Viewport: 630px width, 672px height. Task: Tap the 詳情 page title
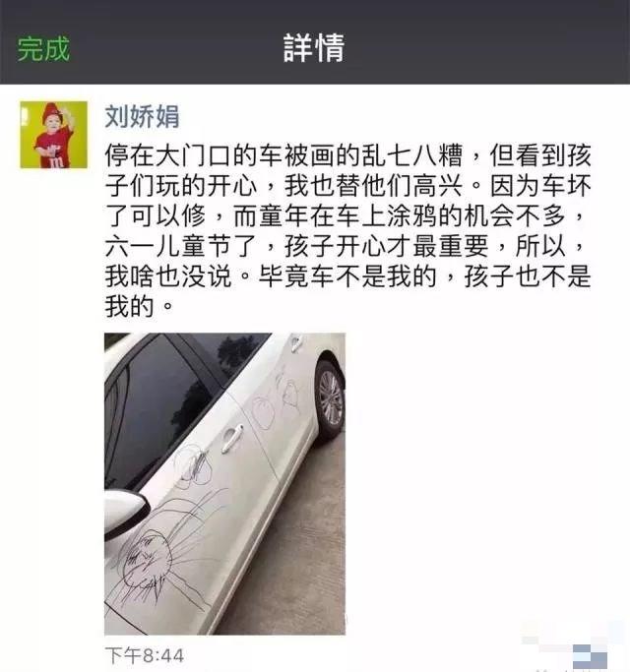(x=314, y=47)
